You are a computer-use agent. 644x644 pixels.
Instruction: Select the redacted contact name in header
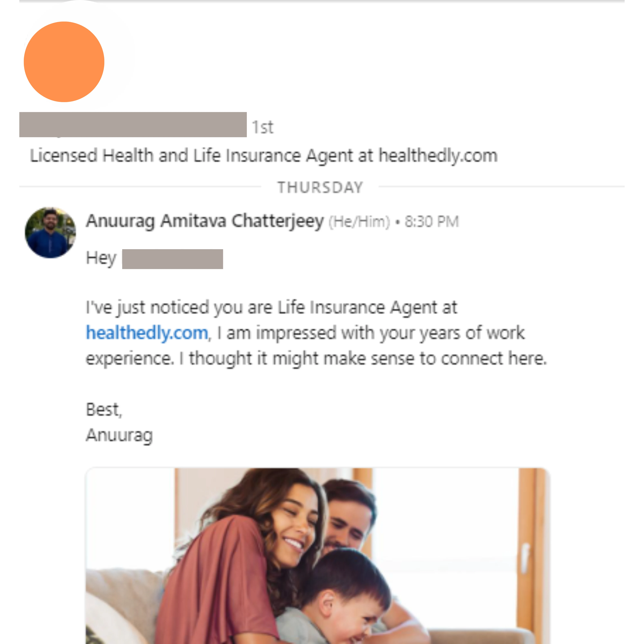(x=133, y=124)
